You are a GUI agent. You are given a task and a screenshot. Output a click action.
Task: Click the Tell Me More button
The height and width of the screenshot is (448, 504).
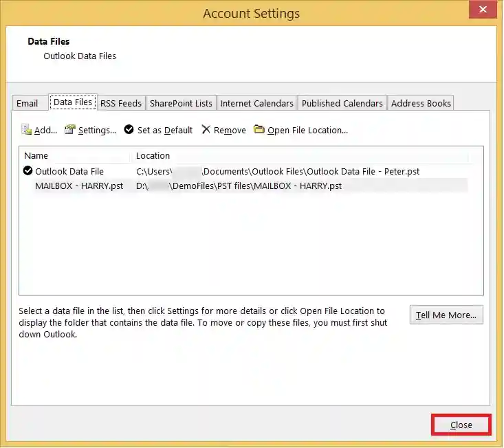pyautogui.click(x=446, y=315)
